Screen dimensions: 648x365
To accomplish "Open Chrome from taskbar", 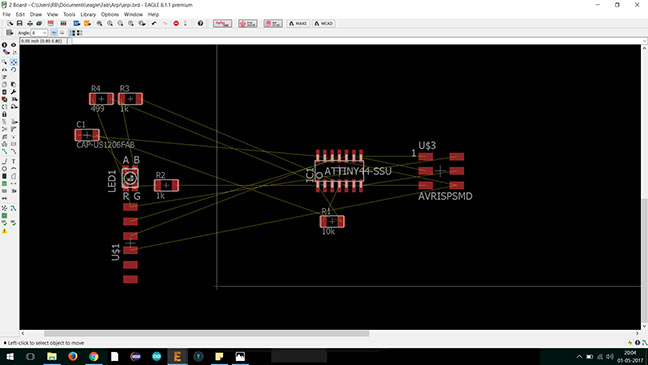I will 94,356.
